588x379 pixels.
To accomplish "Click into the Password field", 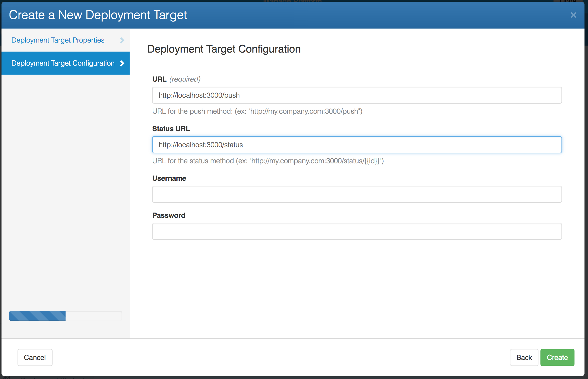I will pos(357,231).
